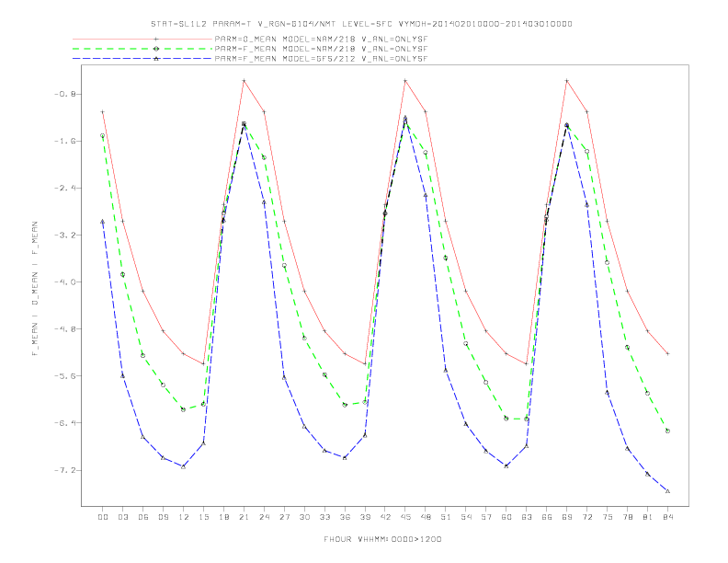The width and height of the screenshot is (728, 563).
Task: Click the forecast hour label 42 on the x-axis
Action: [385, 517]
